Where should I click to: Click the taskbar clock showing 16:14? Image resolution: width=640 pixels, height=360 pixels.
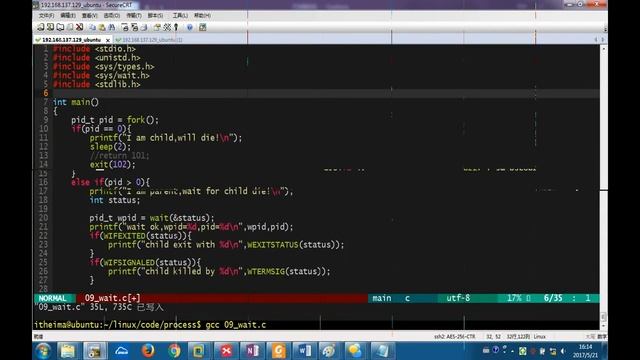[x=585, y=351]
